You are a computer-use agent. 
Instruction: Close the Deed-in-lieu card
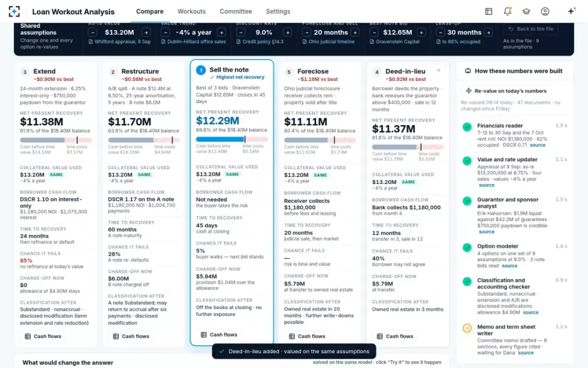tap(439, 71)
